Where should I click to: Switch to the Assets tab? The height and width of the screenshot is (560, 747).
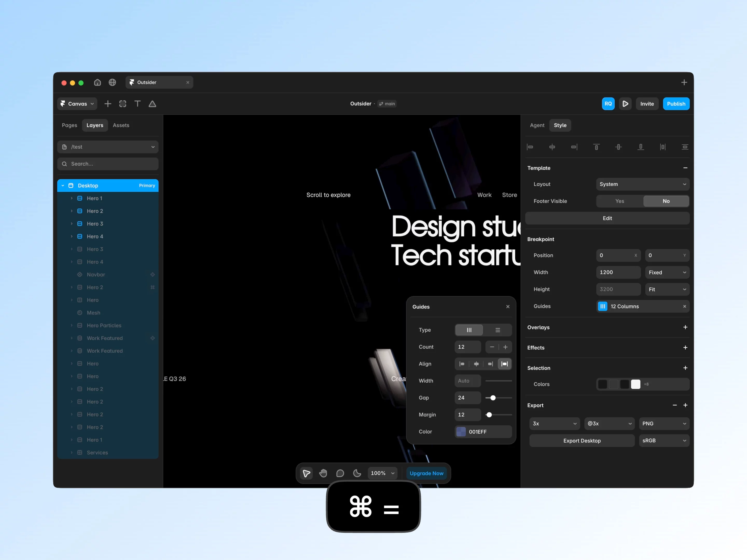pos(121,125)
